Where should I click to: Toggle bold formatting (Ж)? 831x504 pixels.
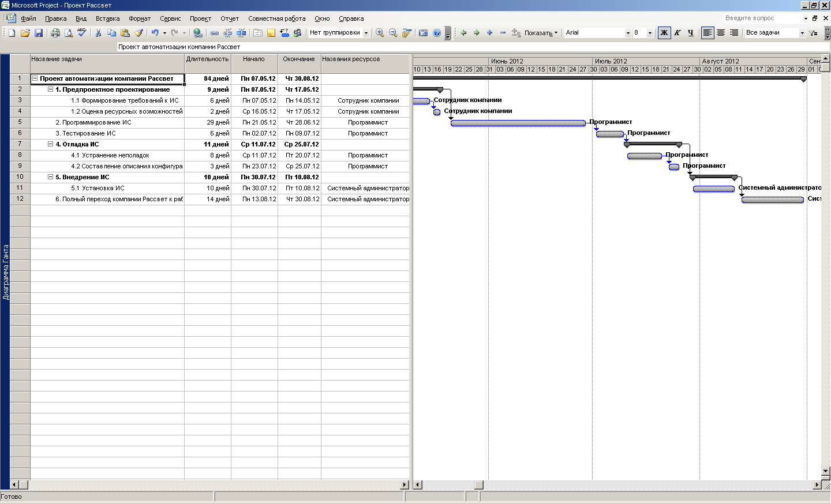click(664, 33)
